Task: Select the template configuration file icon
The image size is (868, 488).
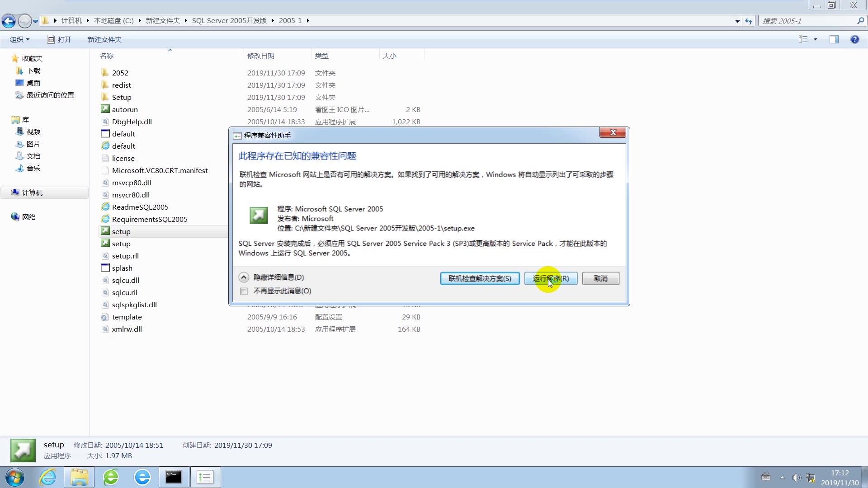Action: click(x=105, y=317)
